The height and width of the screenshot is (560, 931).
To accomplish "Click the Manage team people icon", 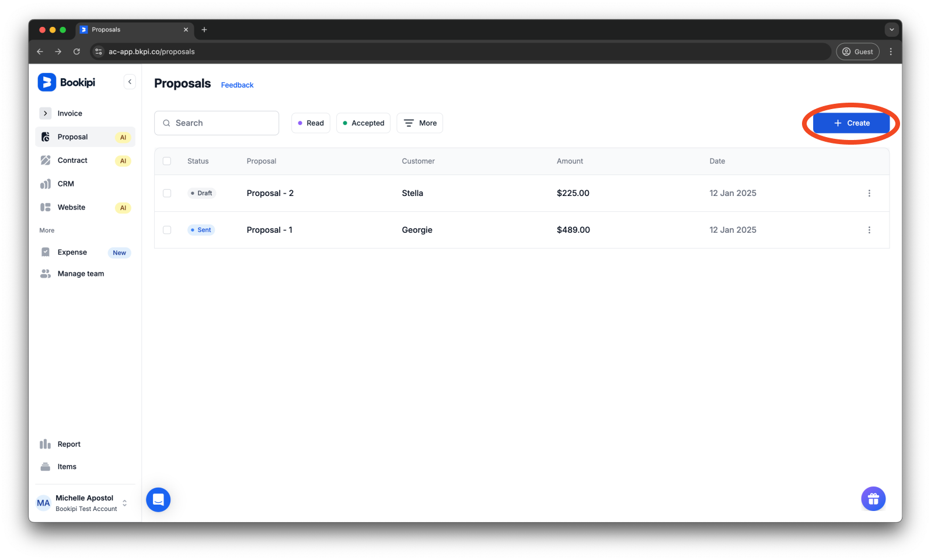I will 46,274.
